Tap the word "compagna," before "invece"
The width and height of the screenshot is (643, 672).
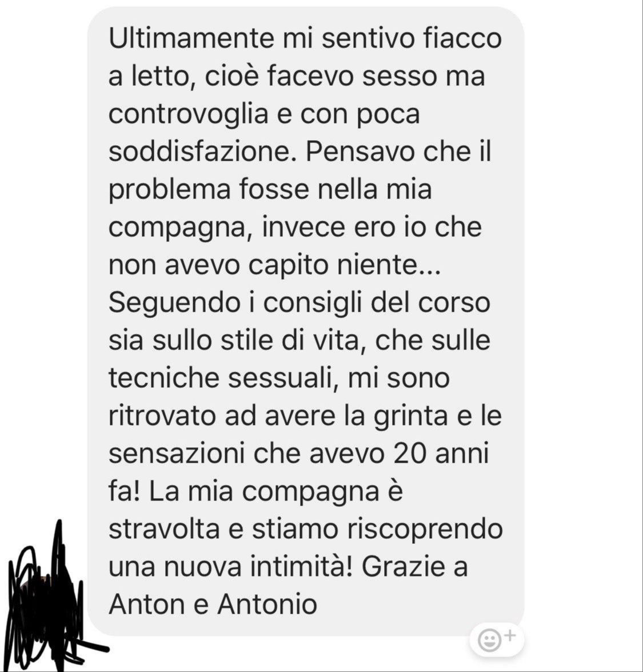180,227
